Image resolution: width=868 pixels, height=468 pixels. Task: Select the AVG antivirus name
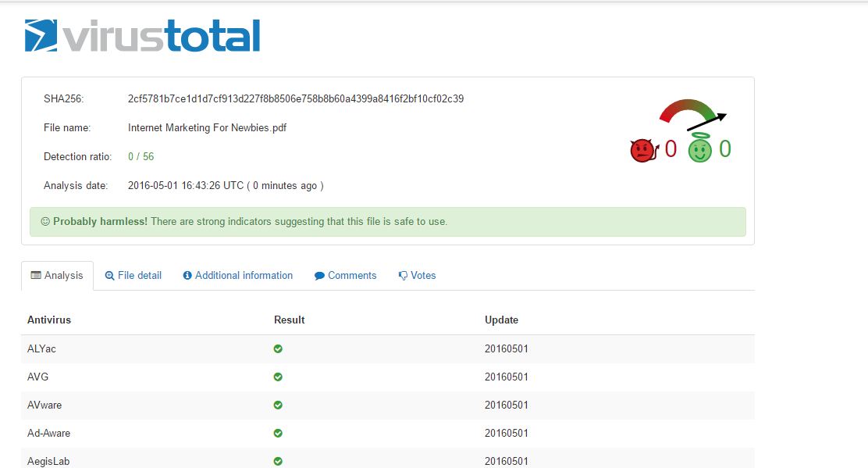coord(37,377)
